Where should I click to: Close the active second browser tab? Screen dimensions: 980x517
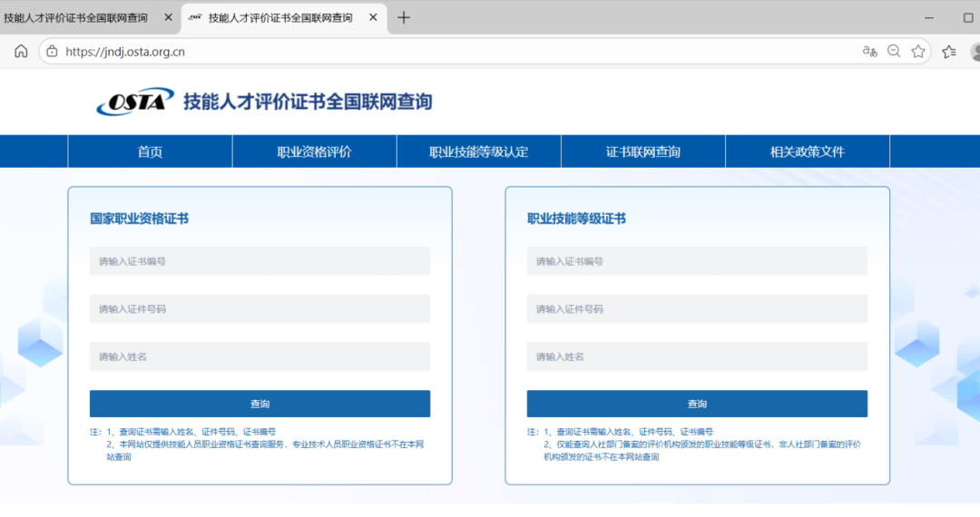click(373, 17)
